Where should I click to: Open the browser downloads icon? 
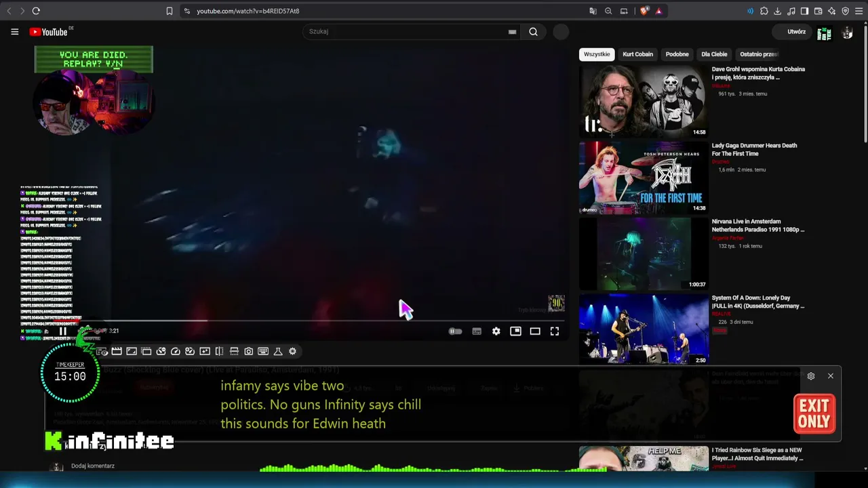tap(778, 11)
